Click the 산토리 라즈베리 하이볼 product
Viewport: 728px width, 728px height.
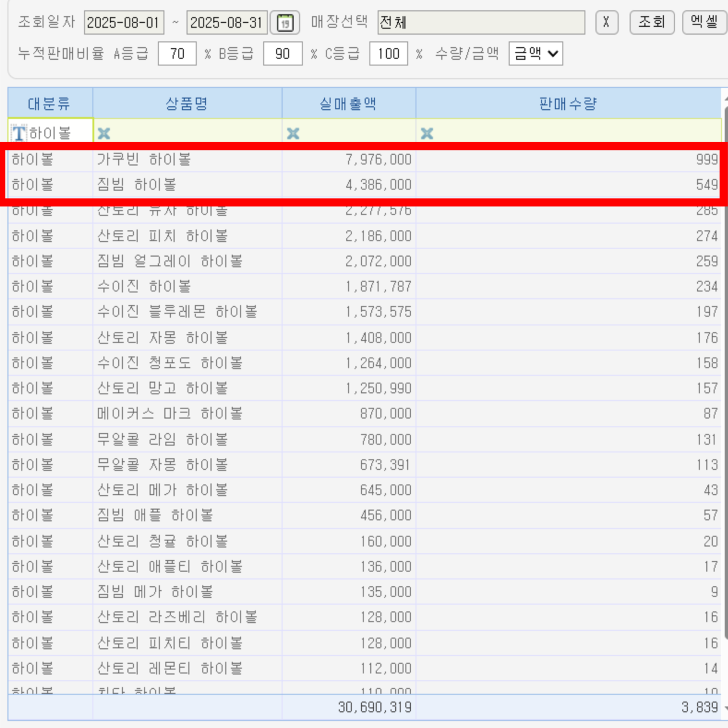177,617
